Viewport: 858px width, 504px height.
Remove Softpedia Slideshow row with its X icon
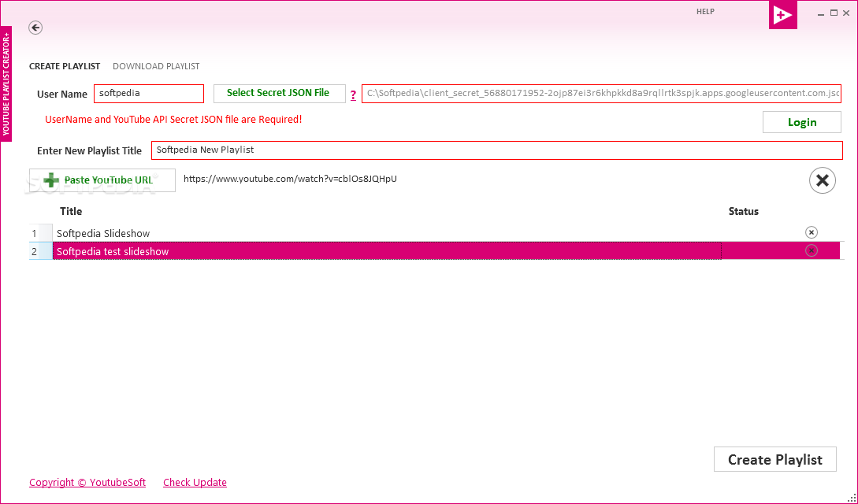coord(811,232)
